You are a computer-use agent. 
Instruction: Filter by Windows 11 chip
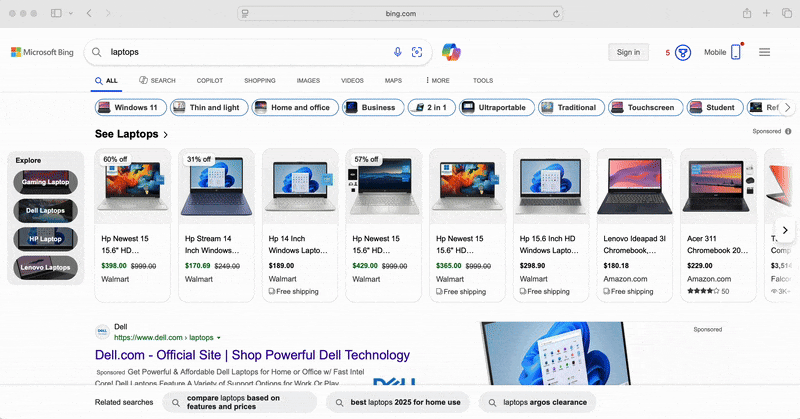(x=130, y=108)
